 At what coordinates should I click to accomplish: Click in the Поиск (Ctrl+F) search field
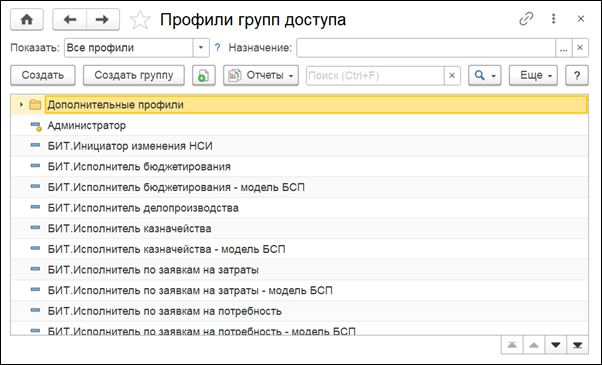375,75
